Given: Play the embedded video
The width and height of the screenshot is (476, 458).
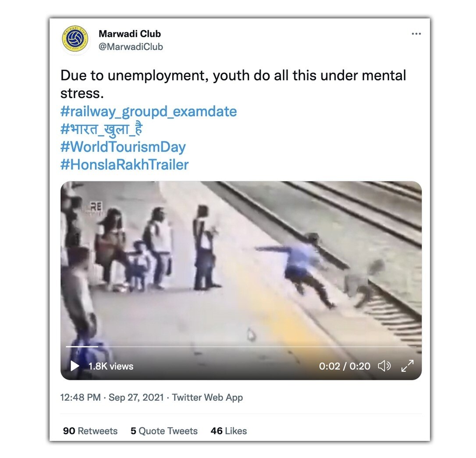Looking at the screenshot, I should pos(75,366).
